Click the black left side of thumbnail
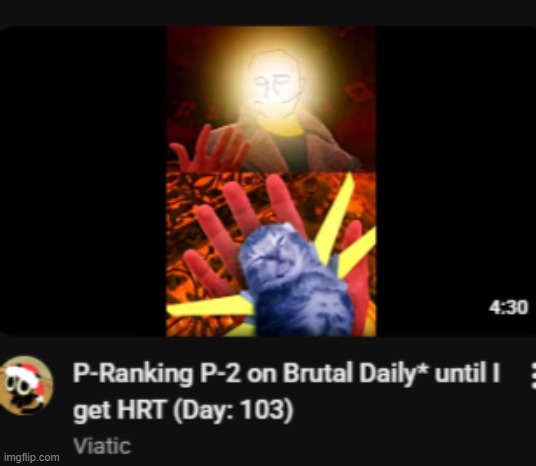The width and height of the screenshot is (536, 466). (x=83, y=181)
